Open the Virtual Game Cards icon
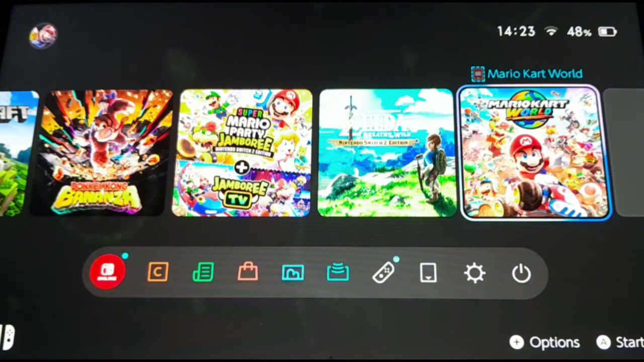Image resolution: width=644 pixels, height=362 pixels. (428, 273)
